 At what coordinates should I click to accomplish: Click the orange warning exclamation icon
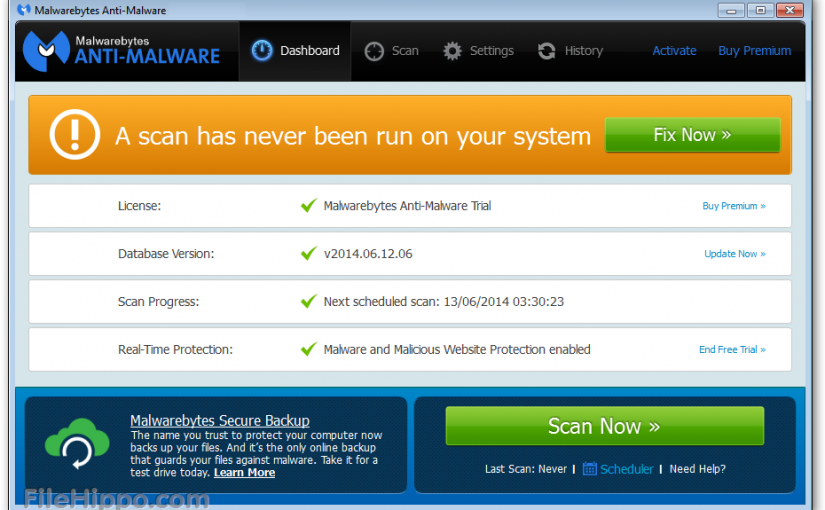(x=74, y=135)
